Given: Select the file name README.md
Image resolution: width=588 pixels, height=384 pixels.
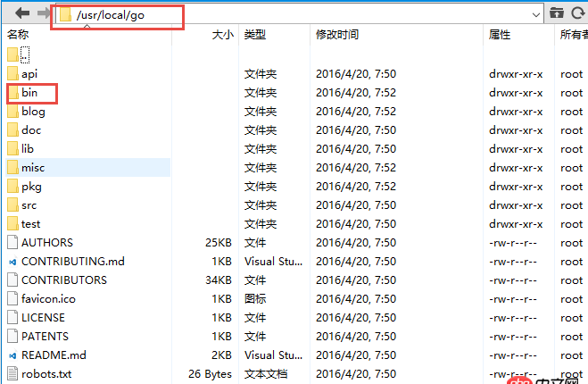Looking at the screenshot, I should 54,355.
